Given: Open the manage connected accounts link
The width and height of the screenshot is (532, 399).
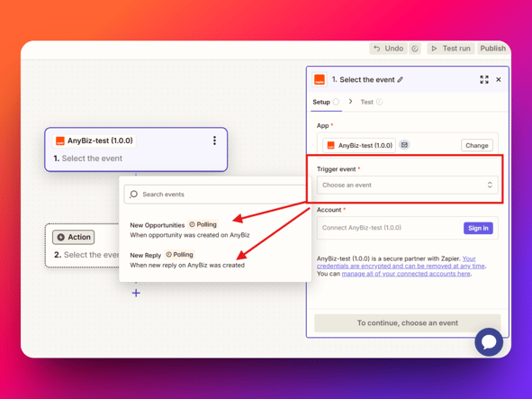Looking at the screenshot, I should click(x=406, y=274).
